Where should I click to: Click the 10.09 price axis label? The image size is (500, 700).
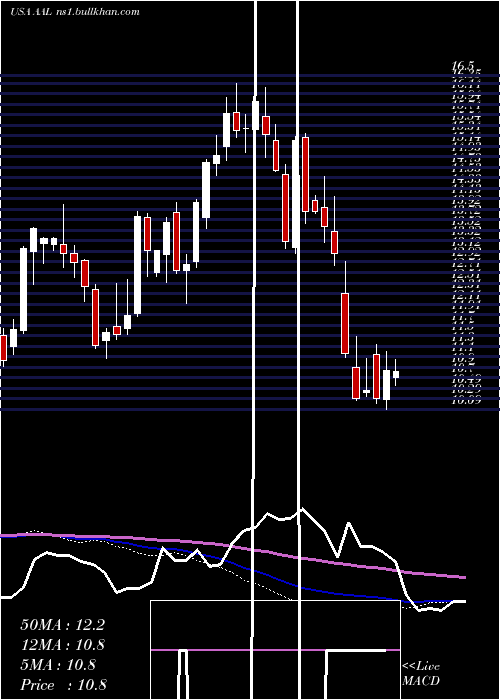(467, 401)
